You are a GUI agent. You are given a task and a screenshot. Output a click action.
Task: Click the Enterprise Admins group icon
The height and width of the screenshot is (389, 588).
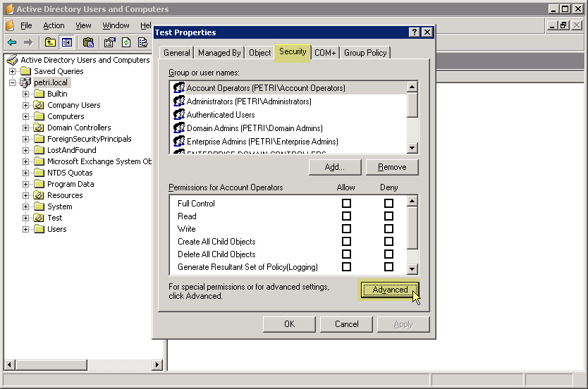point(179,141)
